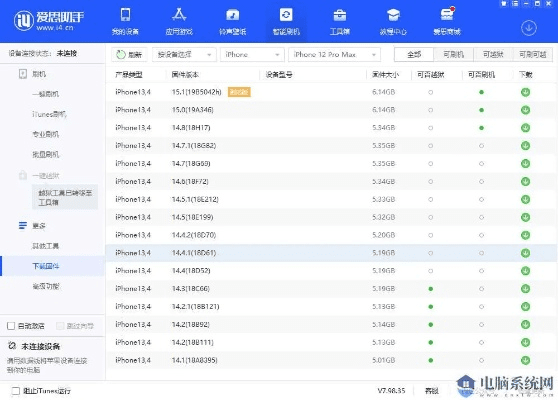This screenshot has width=558, height=400.
Task: Download the 14.7.1(18G82) firmware
Action: [525, 146]
